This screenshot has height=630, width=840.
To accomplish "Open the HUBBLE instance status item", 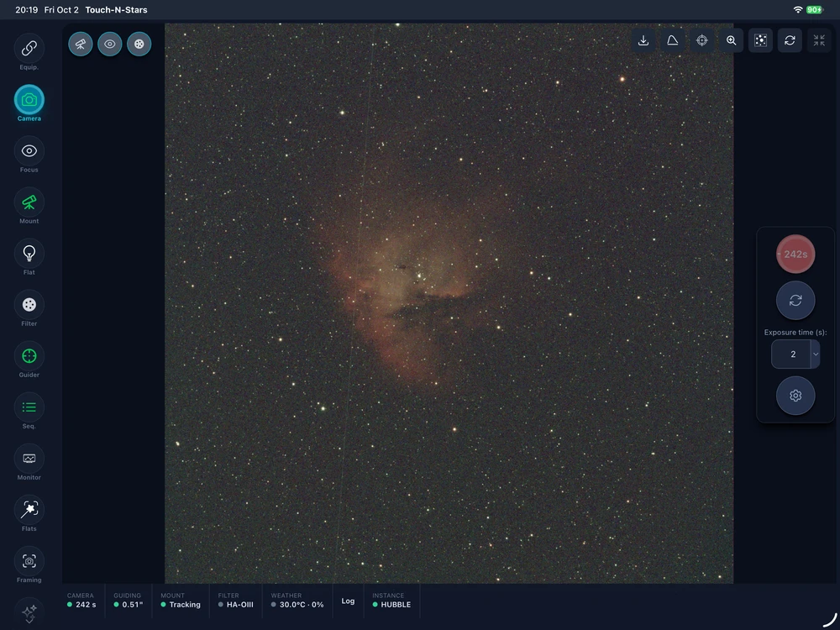I will pos(391,600).
